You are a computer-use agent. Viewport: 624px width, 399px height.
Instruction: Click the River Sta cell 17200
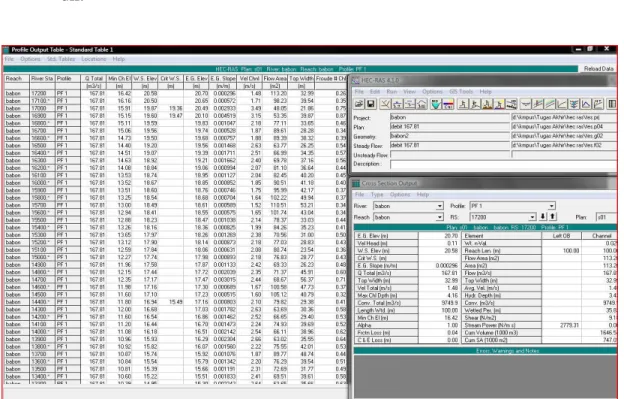point(42,93)
